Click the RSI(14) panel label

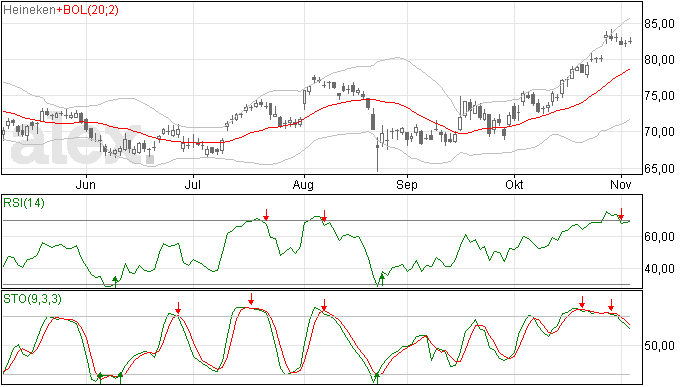pyautogui.click(x=24, y=203)
